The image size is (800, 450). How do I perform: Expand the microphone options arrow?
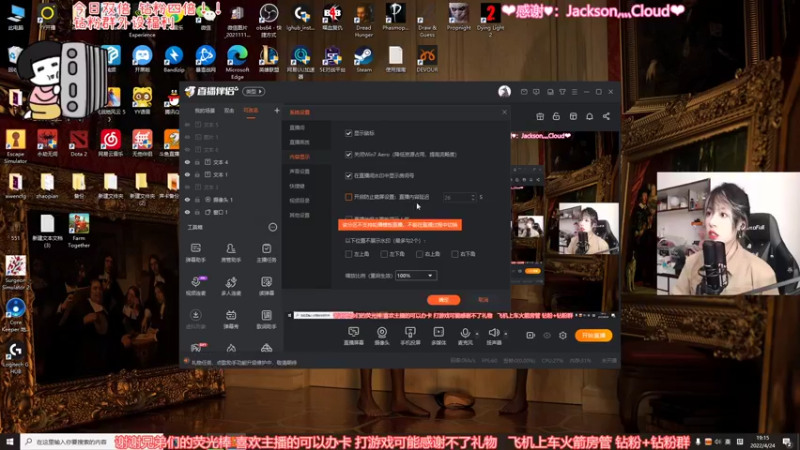pos(477,334)
